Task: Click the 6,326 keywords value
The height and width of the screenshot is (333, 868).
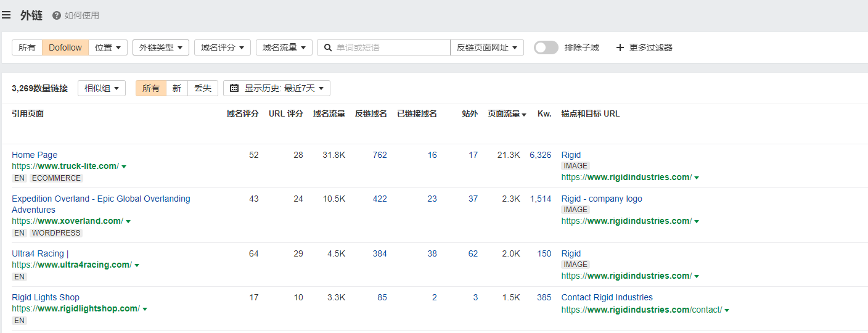Action: (x=541, y=155)
